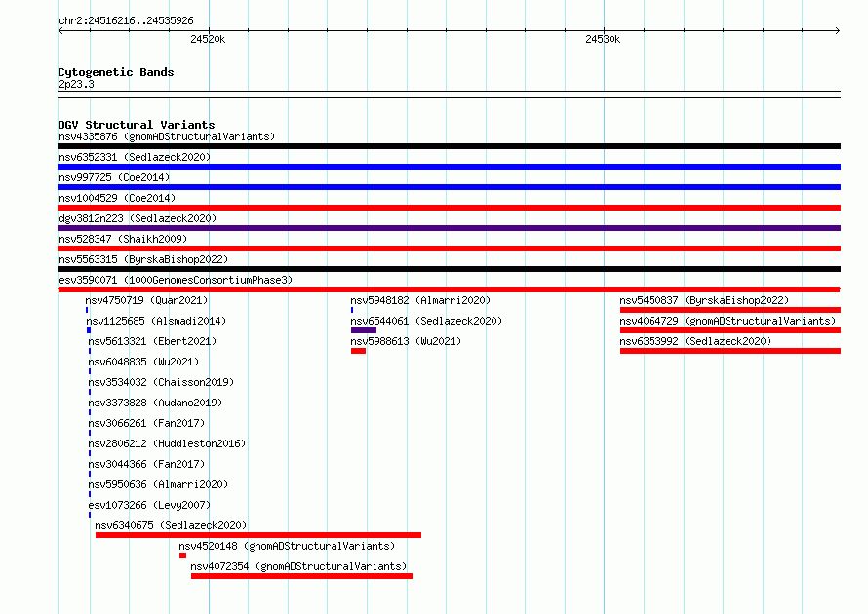Click the chr2:24516216..24535926 coordinates text
This screenshot has height=614, width=868.
[x=126, y=20]
